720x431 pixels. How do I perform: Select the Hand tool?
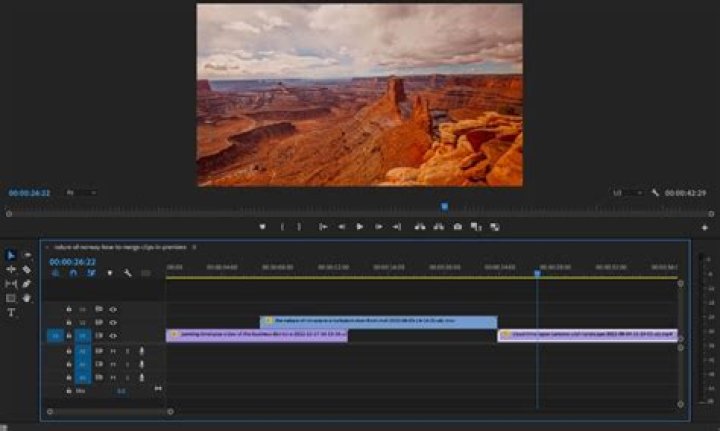[x=26, y=298]
